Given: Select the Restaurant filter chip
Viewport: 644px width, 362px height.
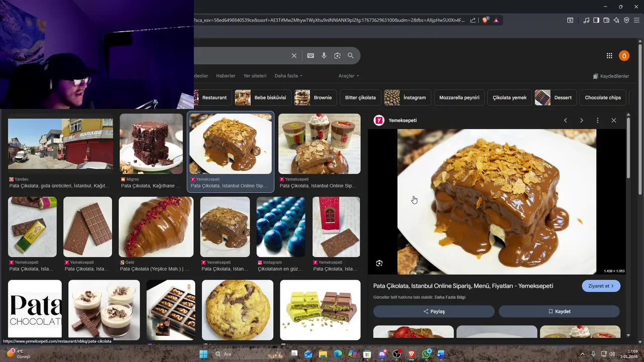Looking at the screenshot, I should click(213, 98).
